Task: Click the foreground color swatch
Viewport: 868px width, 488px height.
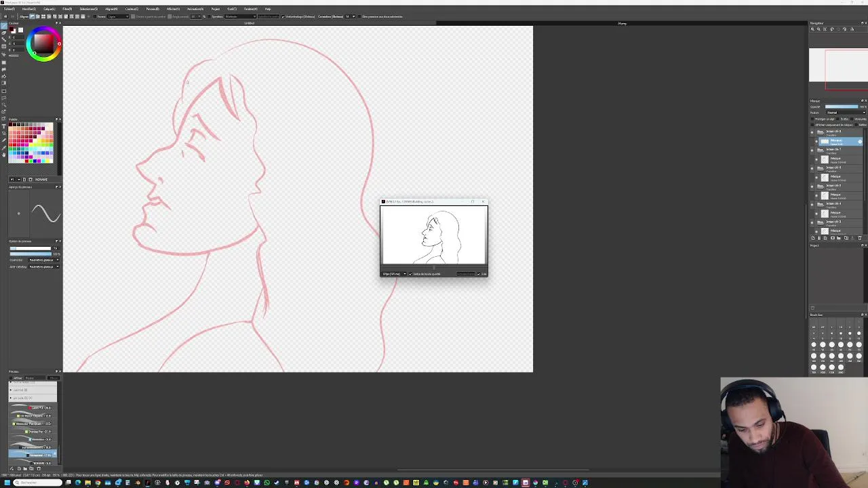Action: coord(11,29)
